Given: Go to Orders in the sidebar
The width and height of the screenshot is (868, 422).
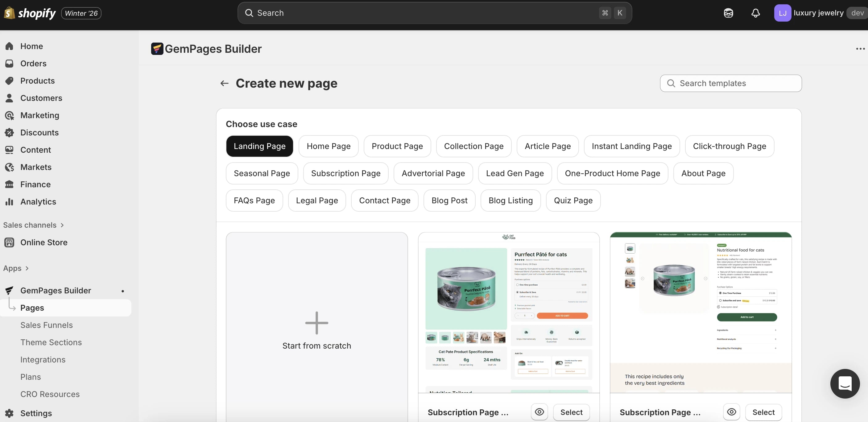Looking at the screenshot, I should point(33,63).
